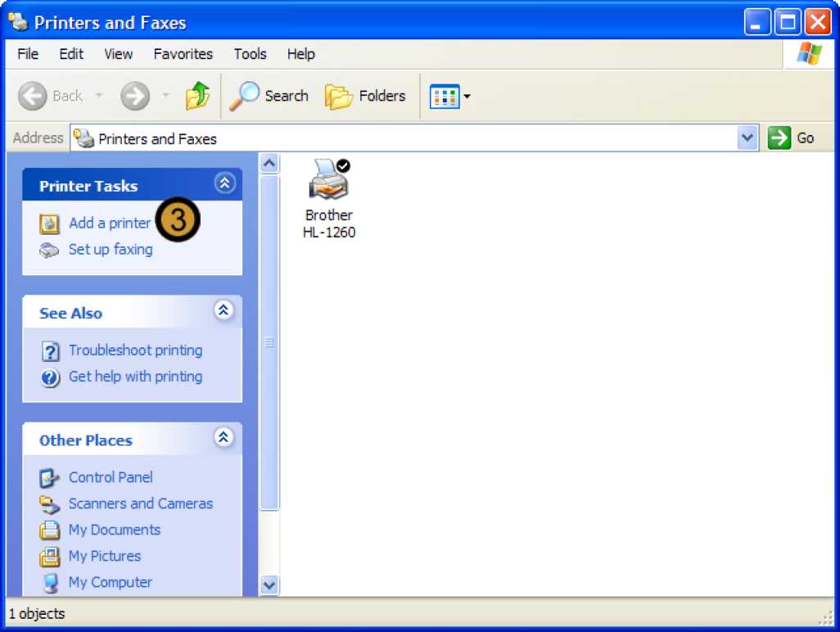Open Control Panel link
The height and width of the screenshot is (632, 840).
coord(111,477)
